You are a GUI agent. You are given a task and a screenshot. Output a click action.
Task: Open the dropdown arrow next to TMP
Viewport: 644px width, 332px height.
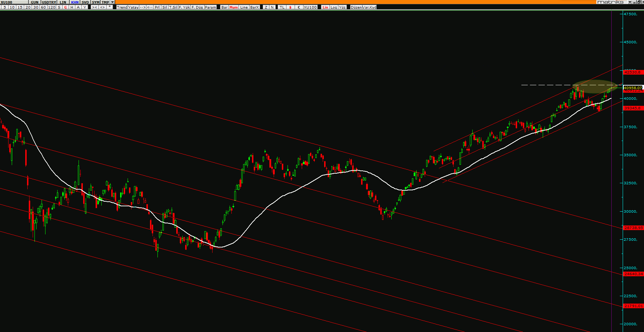(x=113, y=2)
